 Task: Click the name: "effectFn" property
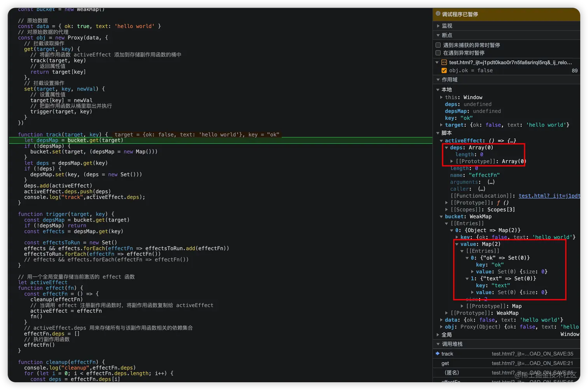point(475,175)
